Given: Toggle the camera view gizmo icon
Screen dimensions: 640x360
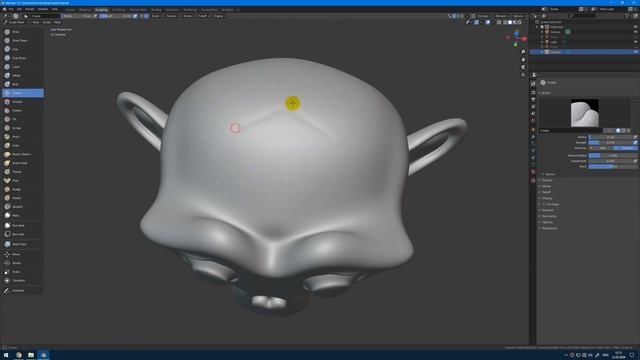Looking at the screenshot, I should tap(523, 67).
